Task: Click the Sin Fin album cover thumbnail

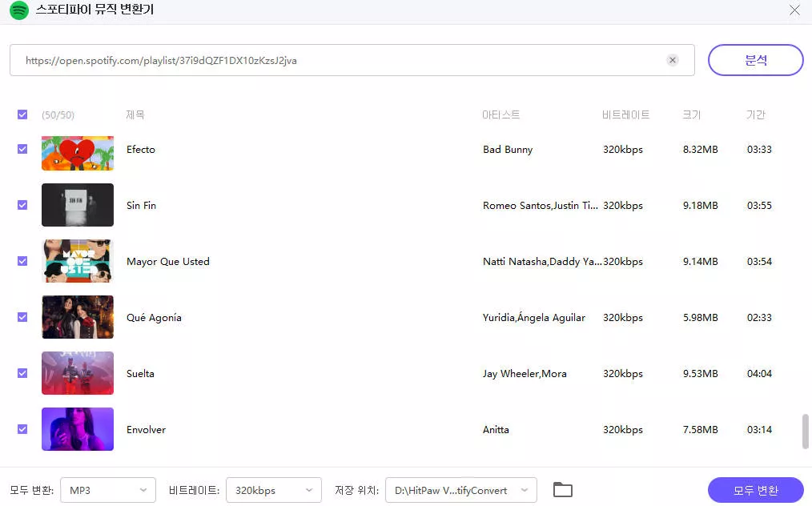Action: pyautogui.click(x=78, y=205)
